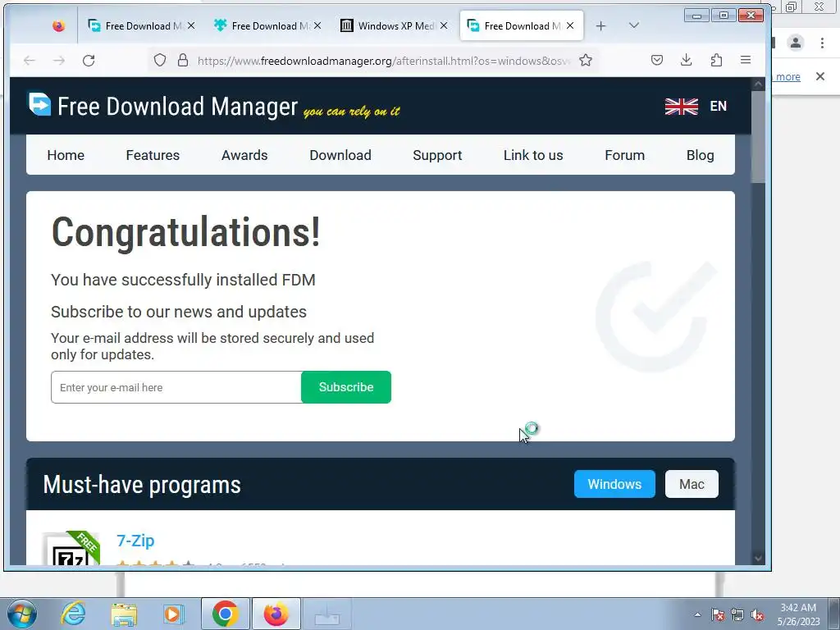The width and height of the screenshot is (840, 630).
Task: Select the Windows programs filter button
Action: point(614,484)
